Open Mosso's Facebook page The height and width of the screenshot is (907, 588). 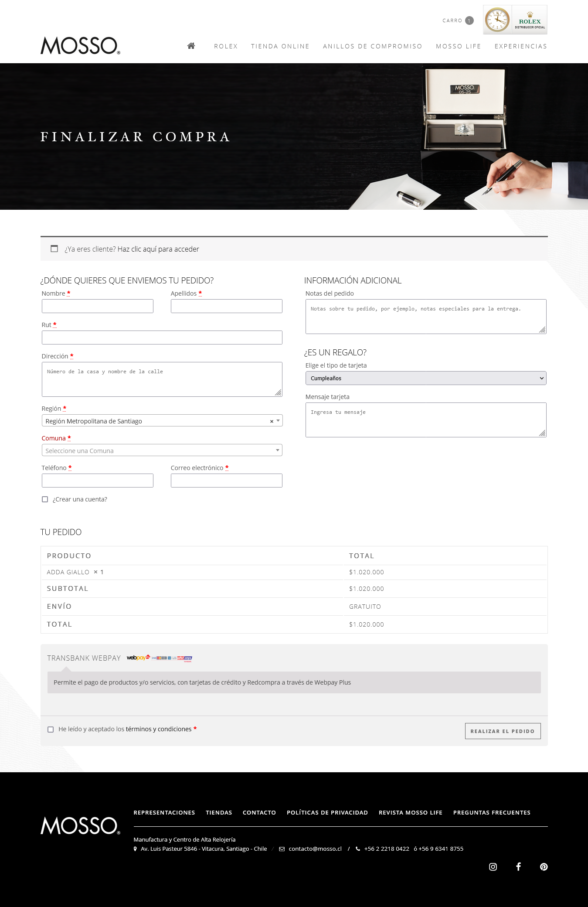518,867
